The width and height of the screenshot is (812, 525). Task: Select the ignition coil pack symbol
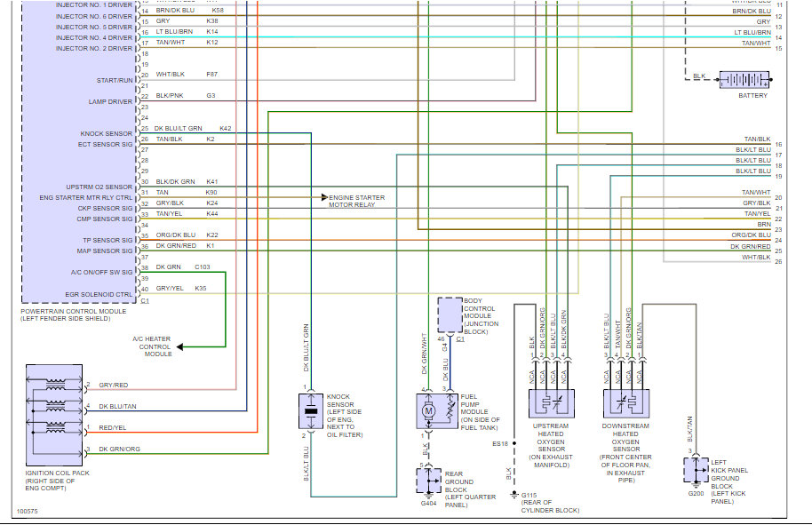coord(54,415)
